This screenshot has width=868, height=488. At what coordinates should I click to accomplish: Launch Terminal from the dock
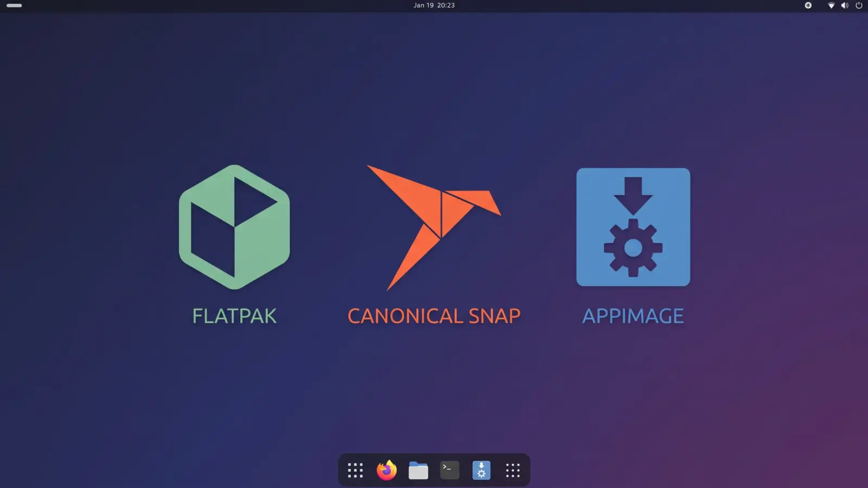(x=450, y=470)
